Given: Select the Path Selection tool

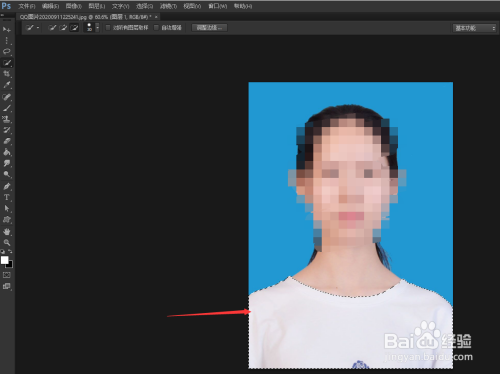Looking at the screenshot, I should coord(7,208).
